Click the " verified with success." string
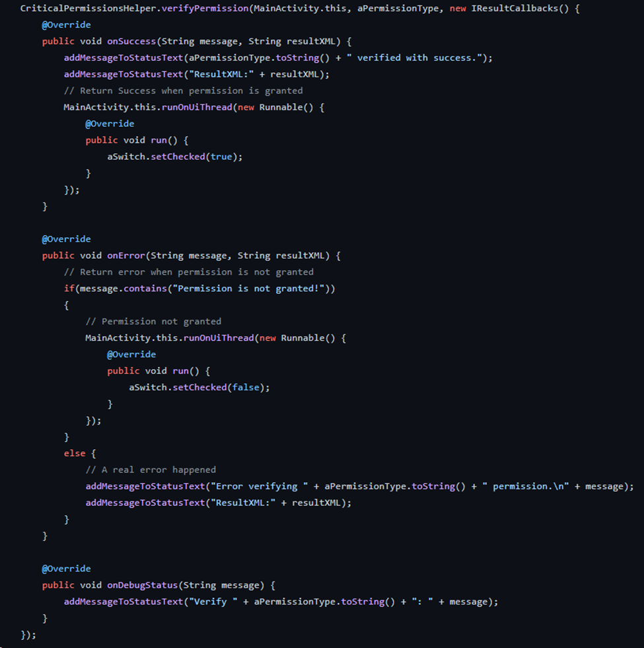The image size is (644, 648). [414, 58]
